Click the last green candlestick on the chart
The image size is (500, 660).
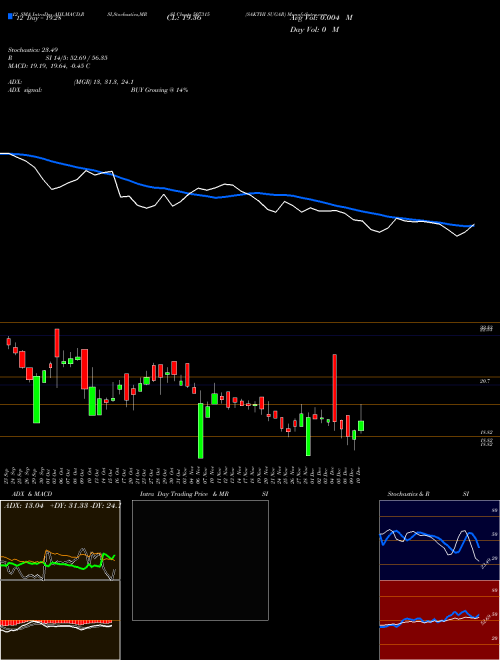(361, 426)
